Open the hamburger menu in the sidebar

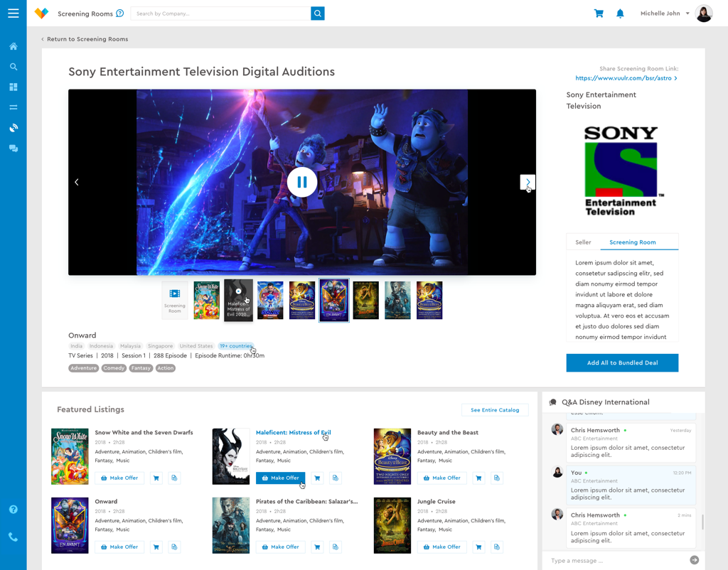coord(13,13)
